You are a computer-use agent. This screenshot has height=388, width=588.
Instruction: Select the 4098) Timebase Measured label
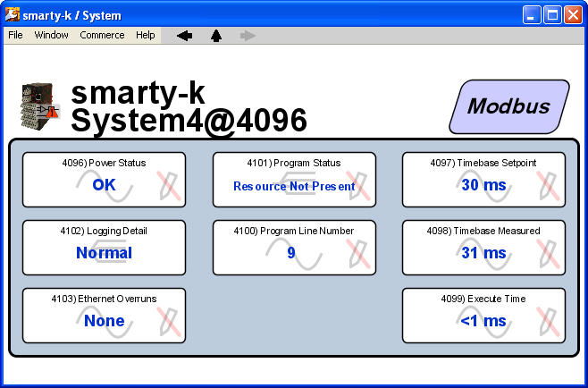pos(483,231)
